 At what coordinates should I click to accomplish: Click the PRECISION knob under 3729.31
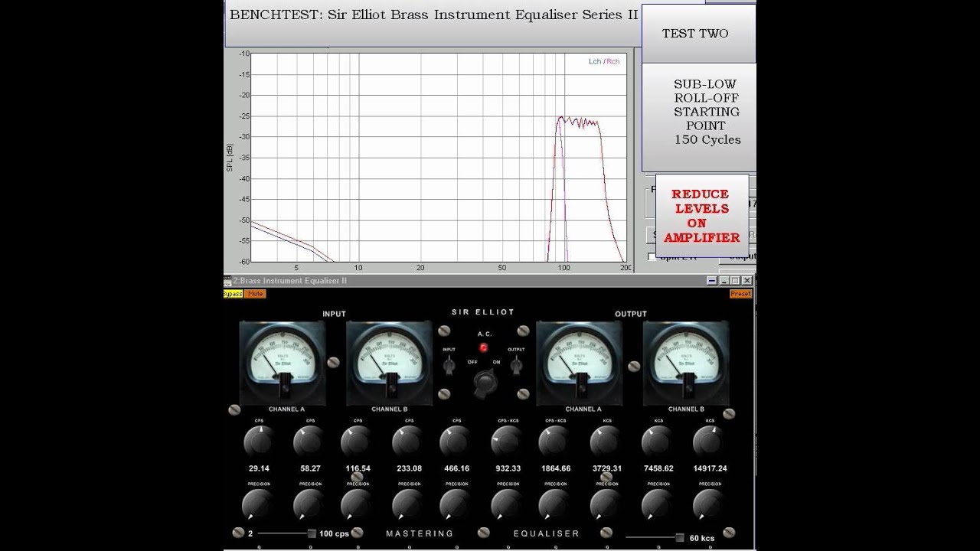pyautogui.click(x=606, y=504)
